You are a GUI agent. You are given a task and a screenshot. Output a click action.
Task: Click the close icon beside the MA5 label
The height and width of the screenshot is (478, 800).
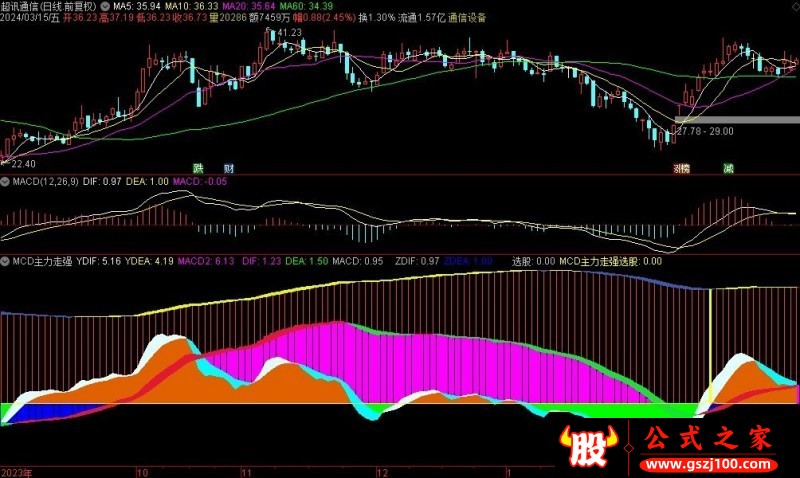tap(105, 6)
